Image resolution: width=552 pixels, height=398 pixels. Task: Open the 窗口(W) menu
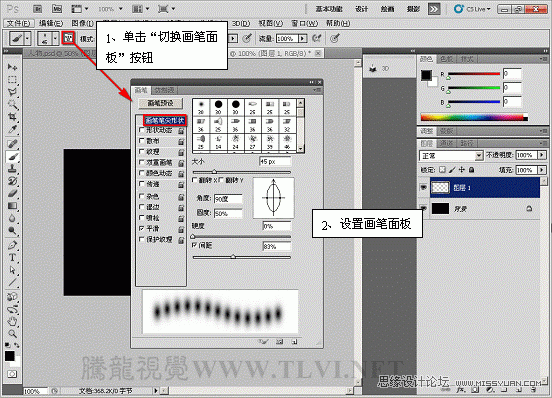click(305, 23)
